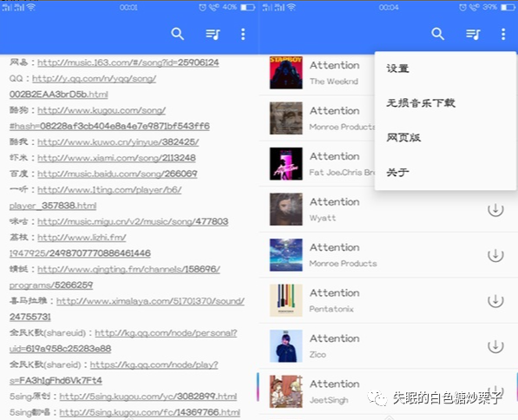Image resolution: width=518 pixels, height=420 pixels.
Task: Open the kuwo.cn yinyue link
Action: click(118, 142)
